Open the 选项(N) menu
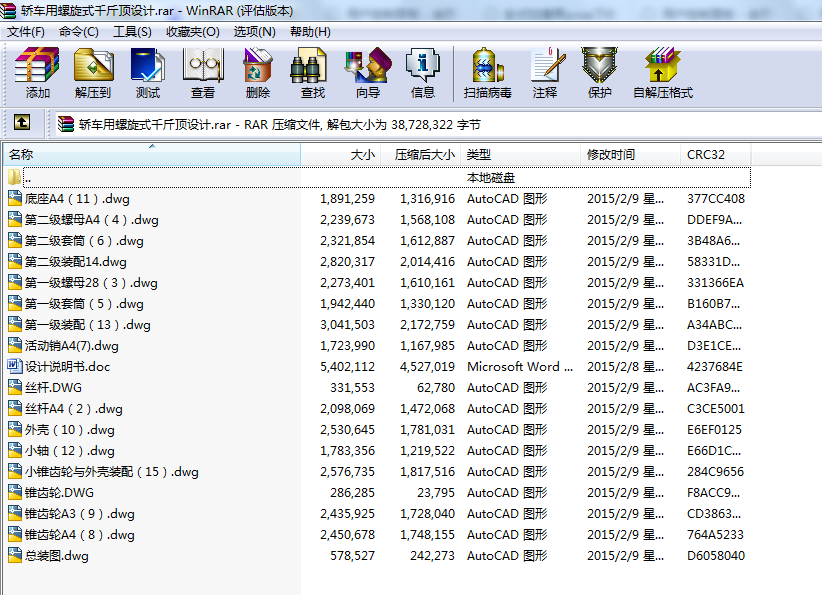 coord(254,32)
